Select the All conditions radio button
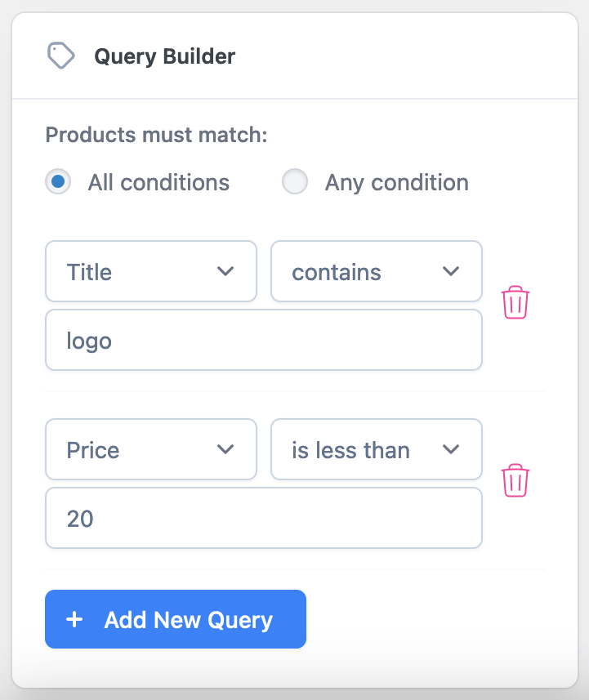589x700 pixels. tap(56, 181)
